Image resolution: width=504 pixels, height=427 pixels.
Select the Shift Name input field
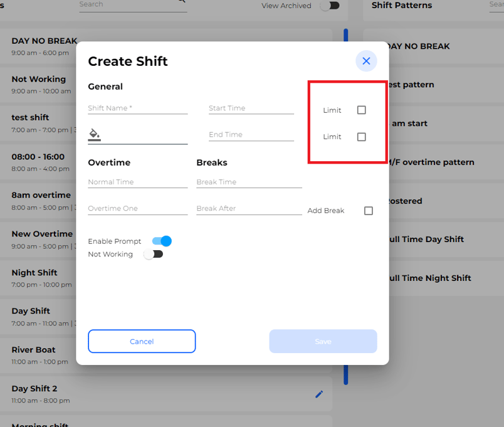click(x=137, y=108)
